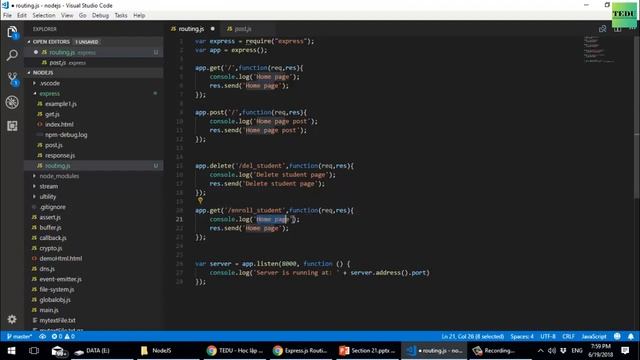
Task: Click the line and column indicator
Action: click(473, 336)
